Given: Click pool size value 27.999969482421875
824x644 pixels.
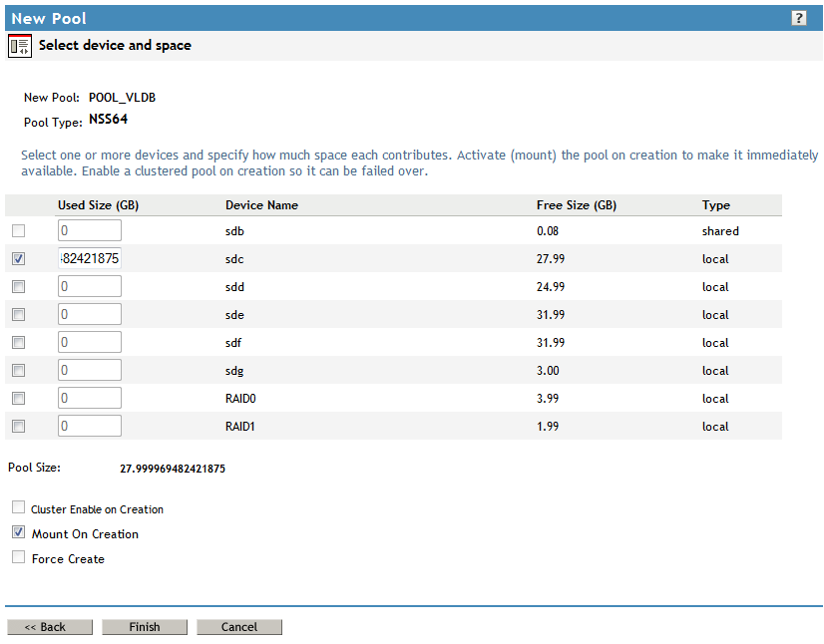Looking at the screenshot, I should coord(173,469).
